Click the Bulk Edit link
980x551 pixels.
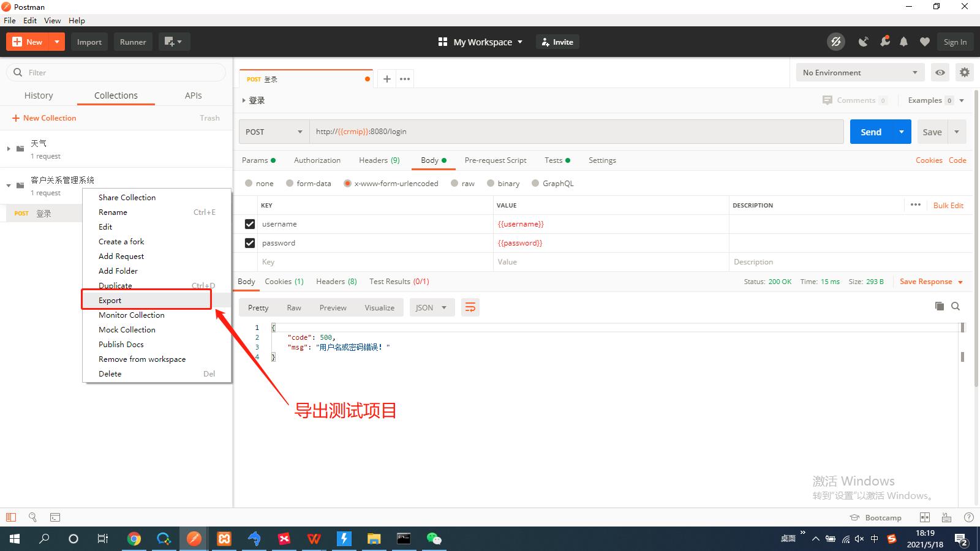(948, 205)
